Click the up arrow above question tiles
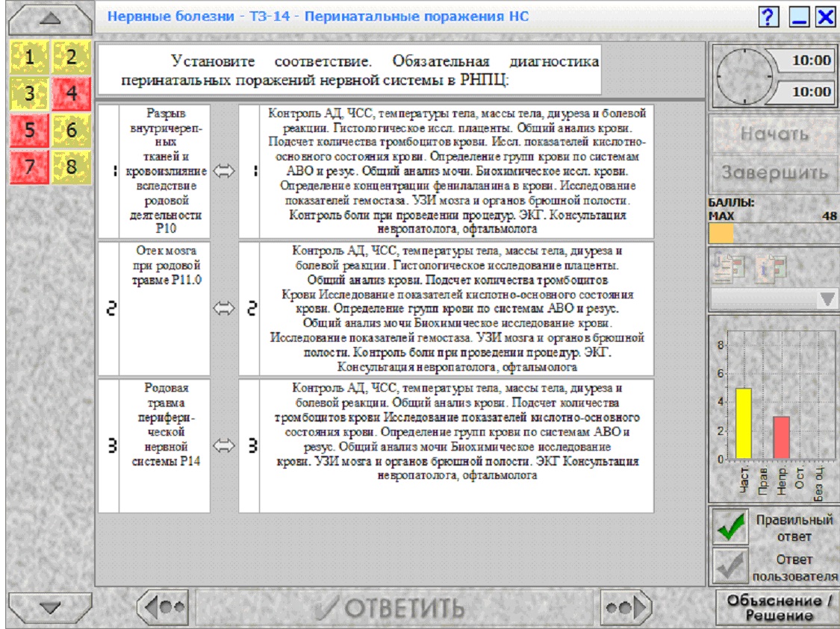This screenshot has height=629, width=840. pyautogui.click(x=50, y=19)
